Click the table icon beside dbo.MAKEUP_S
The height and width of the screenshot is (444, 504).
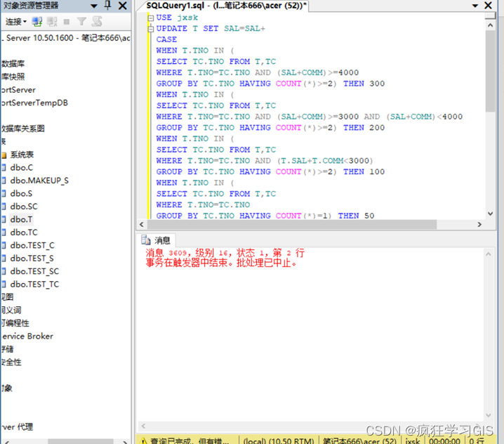(4, 181)
